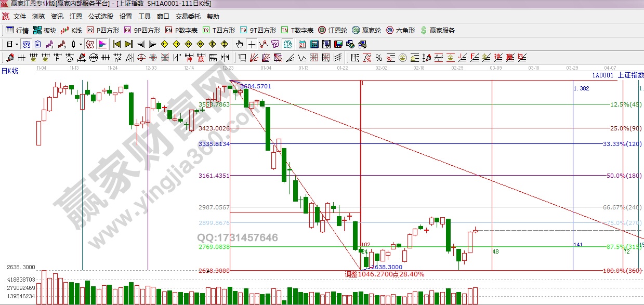Jump to first bar with skip-back icon
644x305 pixels.
point(117,44)
